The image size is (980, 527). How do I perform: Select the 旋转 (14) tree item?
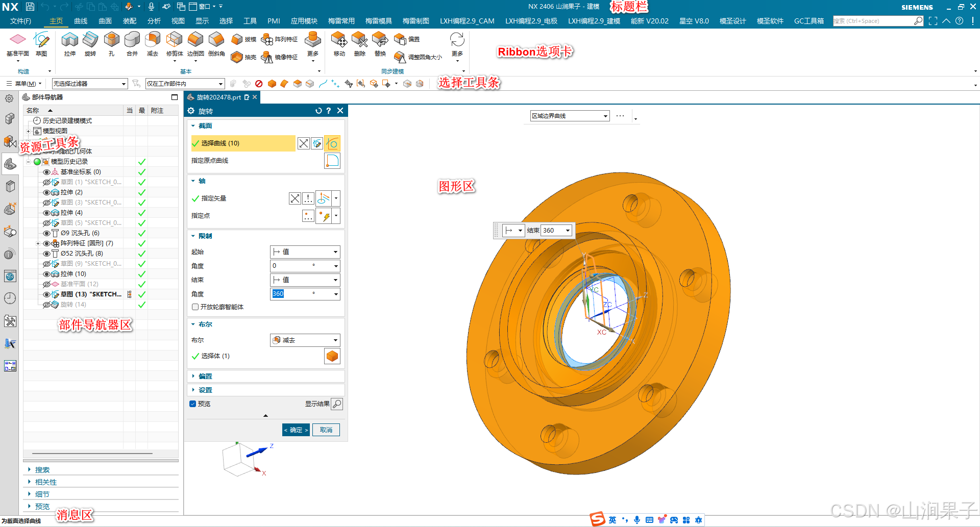coord(73,305)
